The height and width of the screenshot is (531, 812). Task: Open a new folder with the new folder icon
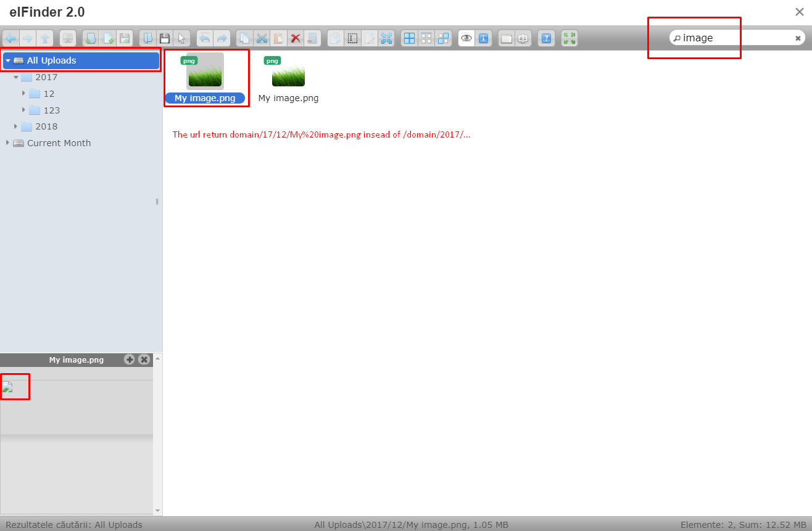[x=91, y=38]
